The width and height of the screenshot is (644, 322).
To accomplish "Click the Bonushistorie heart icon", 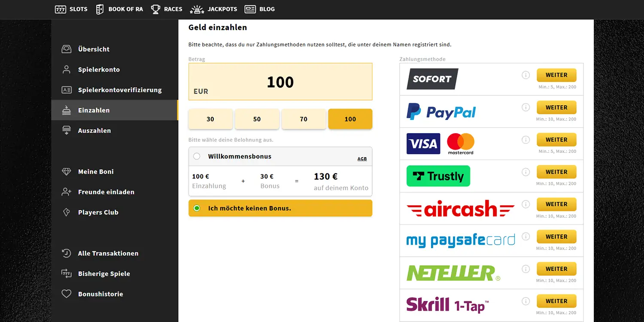I will pyautogui.click(x=66, y=294).
